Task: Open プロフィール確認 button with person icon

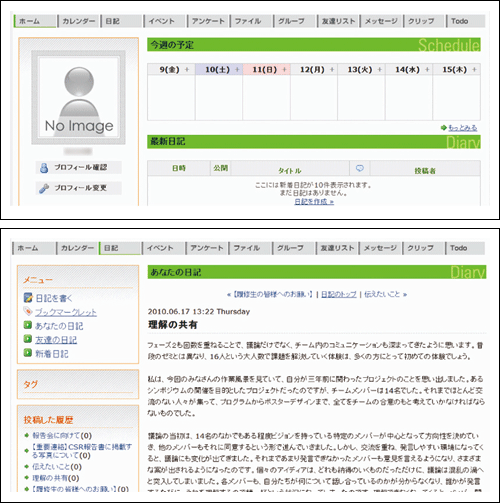Action: tap(78, 167)
